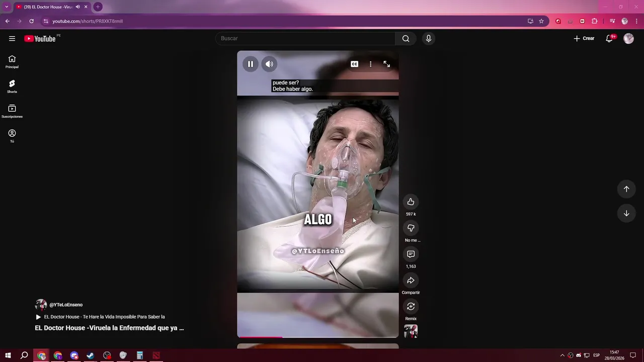Bookmark this page with the star

[541, 21]
